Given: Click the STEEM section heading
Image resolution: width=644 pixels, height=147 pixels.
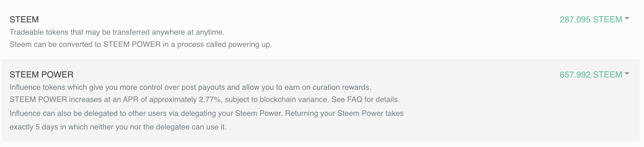Looking at the screenshot, I should (24, 19).
